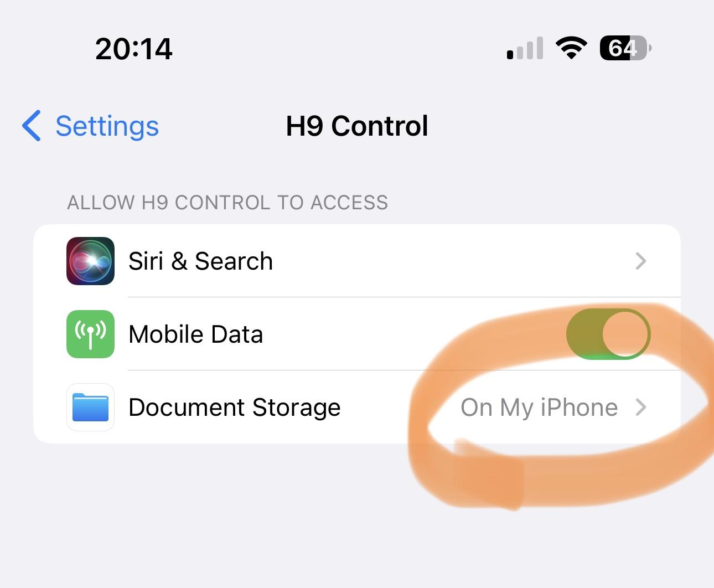
Task: Tap the Siri & Search label text
Action: (x=201, y=261)
